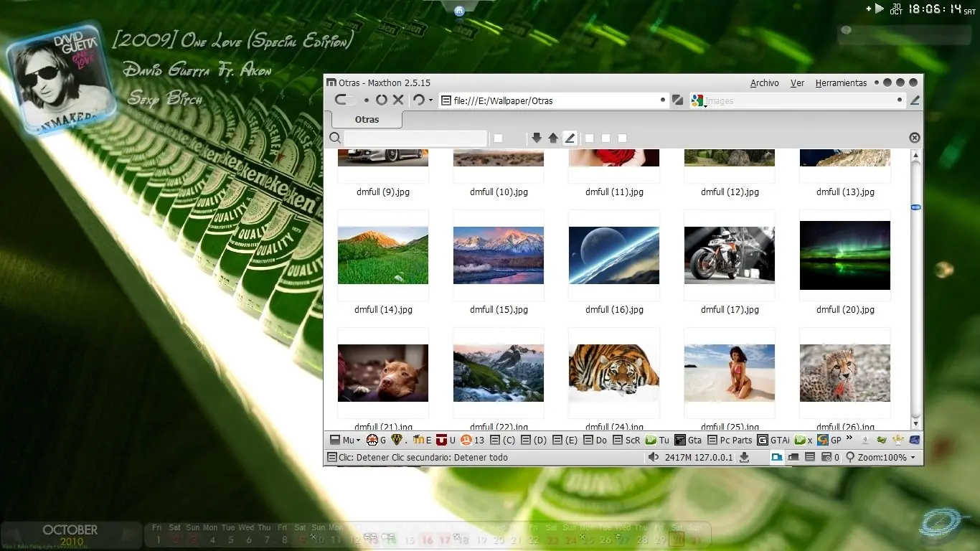Open the Google search engine selector
Image resolution: width=980 pixels, height=551 pixels.
[697, 101]
